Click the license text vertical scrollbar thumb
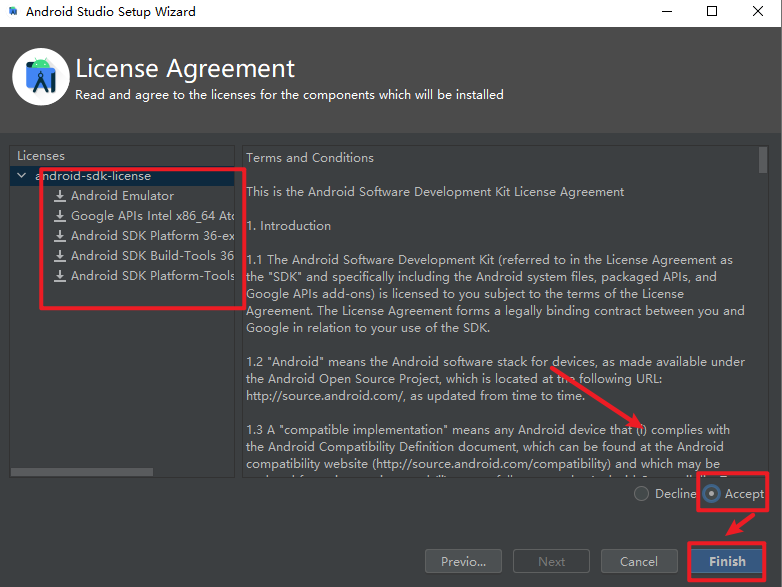The width and height of the screenshot is (782, 587). click(x=763, y=160)
